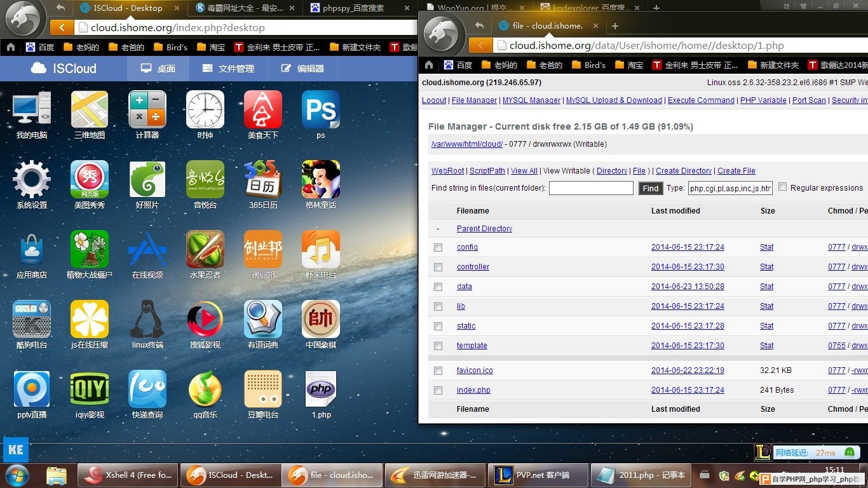Tick the checkbox for data row
This screenshot has height=488, width=868.
pyautogui.click(x=438, y=287)
